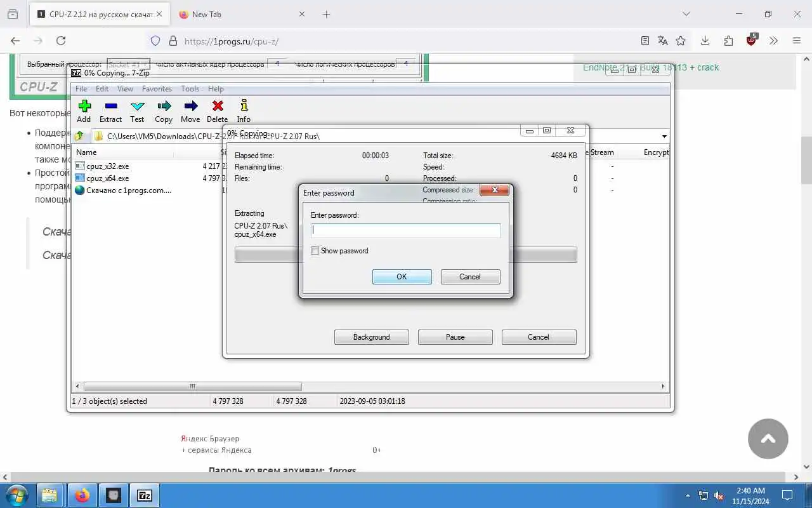Click the Background button in the copying dialog
Viewport: 812px width, 508px height.
click(x=371, y=337)
